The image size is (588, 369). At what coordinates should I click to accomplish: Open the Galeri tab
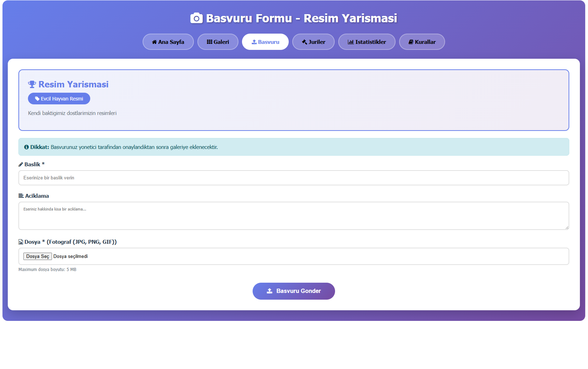[218, 42]
